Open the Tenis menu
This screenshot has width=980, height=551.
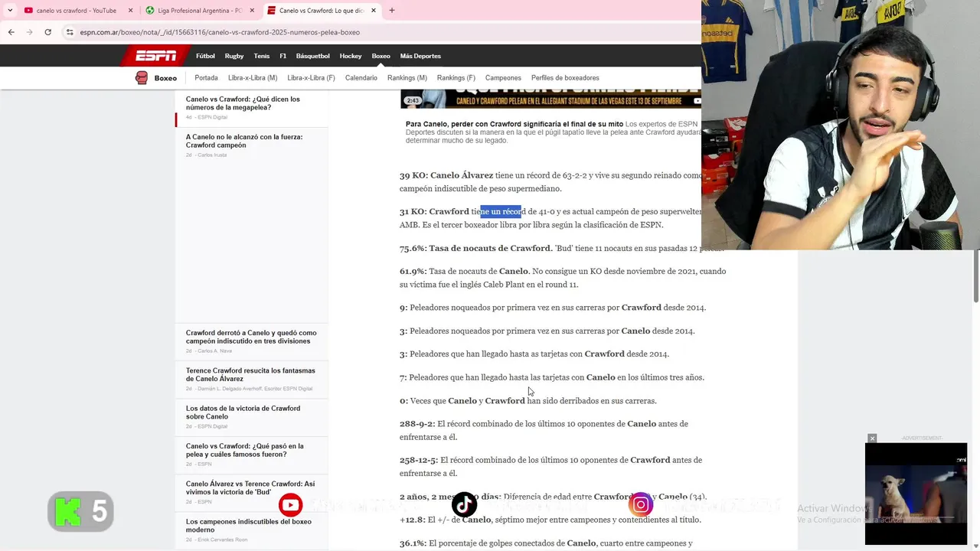click(262, 56)
